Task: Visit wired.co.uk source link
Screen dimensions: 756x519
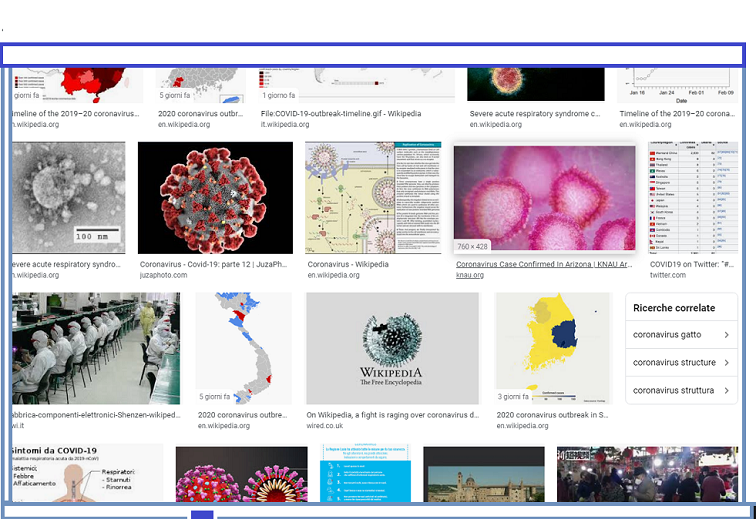Action: tap(324, 425)
